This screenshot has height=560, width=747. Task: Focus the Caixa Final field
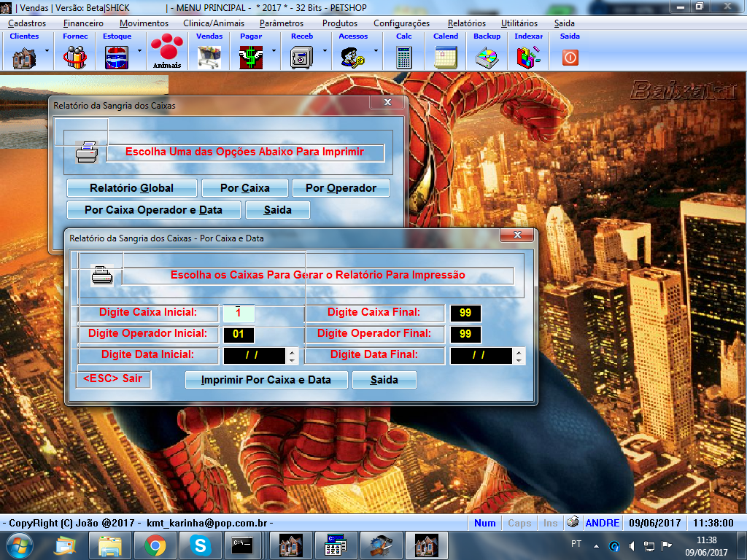click(465, 313)
